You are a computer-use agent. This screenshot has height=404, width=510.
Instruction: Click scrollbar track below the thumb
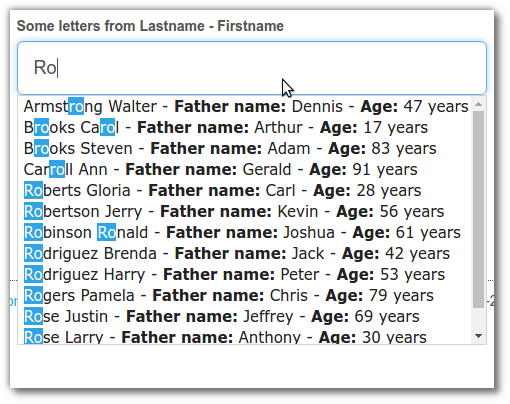[x=479, y=319]
